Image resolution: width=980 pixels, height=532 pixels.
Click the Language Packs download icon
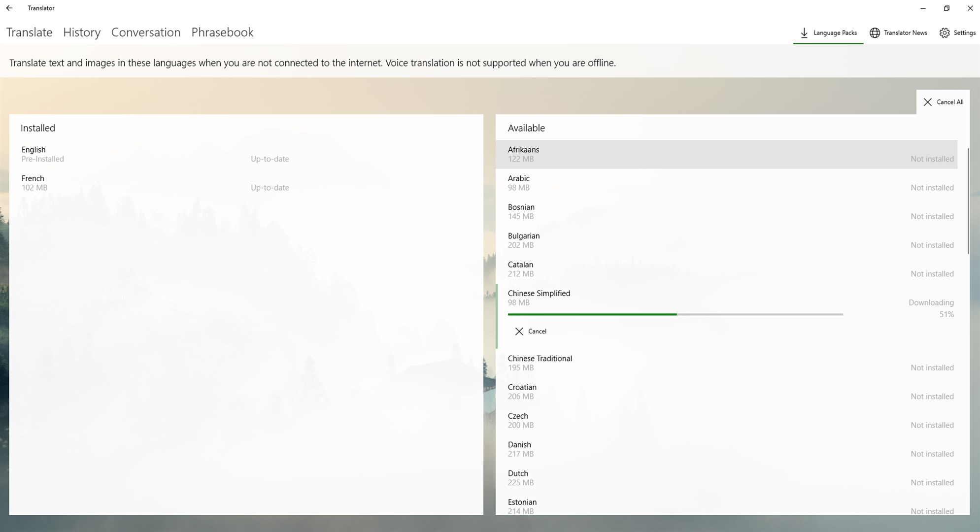tap(804, 33)
